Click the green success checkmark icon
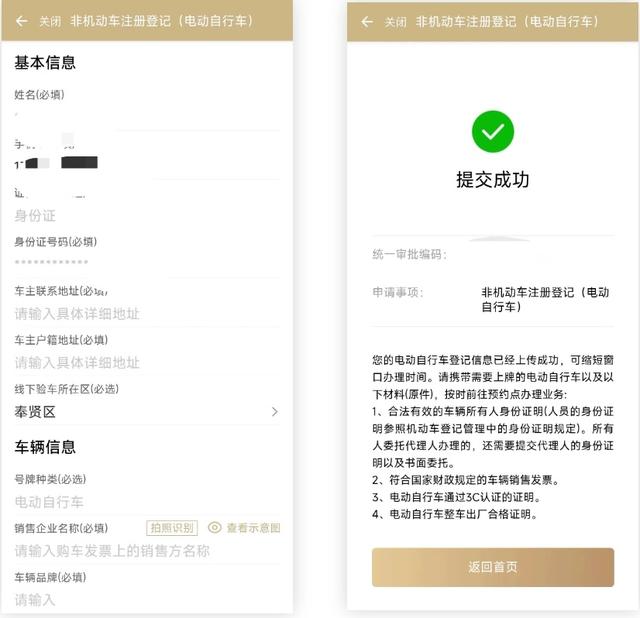This screenshot has height=618, width=640. [493, 131]
